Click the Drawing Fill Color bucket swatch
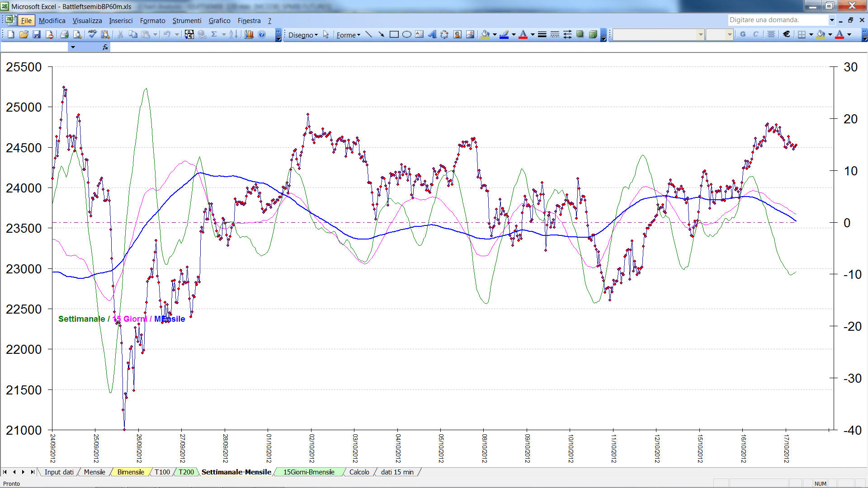 tap(486, 34)
